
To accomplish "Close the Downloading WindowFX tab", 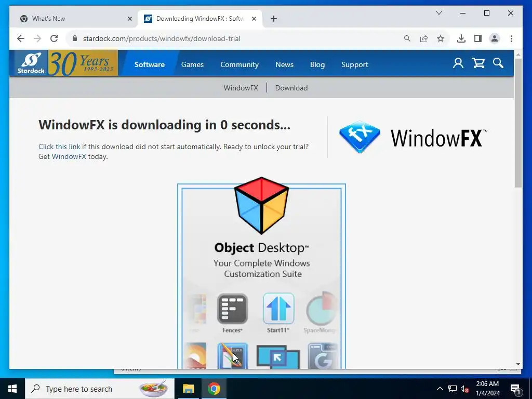I will tap(254, 19).
